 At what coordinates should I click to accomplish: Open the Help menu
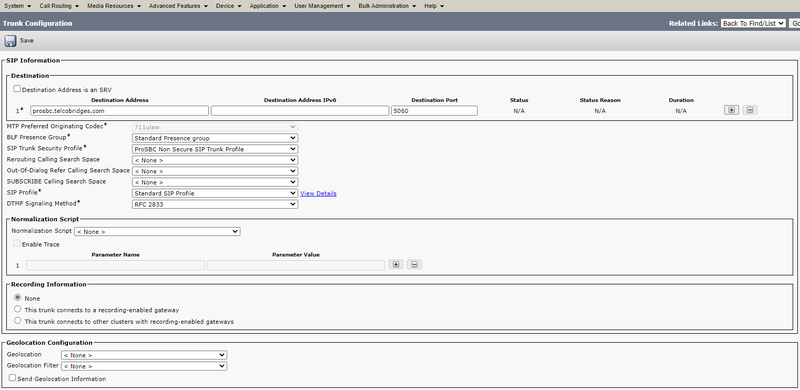pos(434,6)
